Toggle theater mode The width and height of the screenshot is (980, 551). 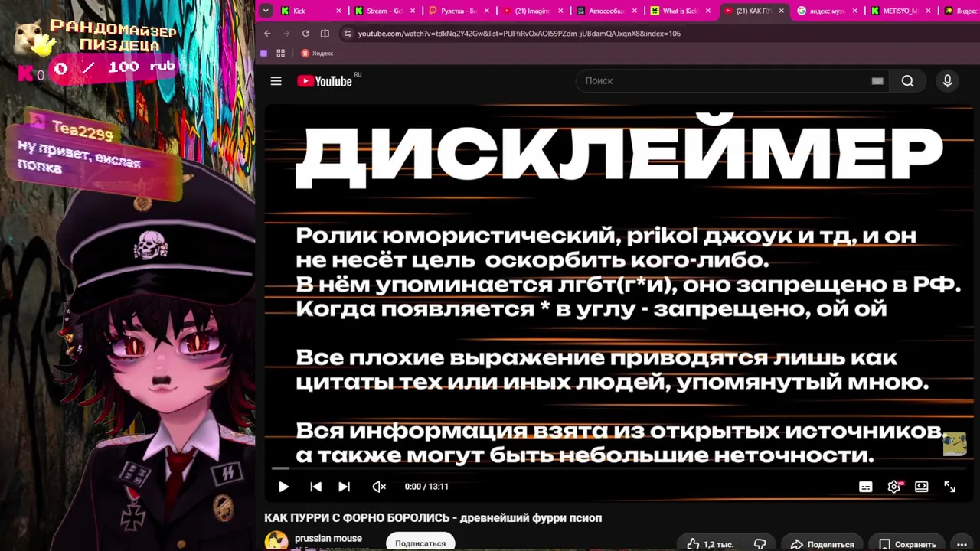click(922, 487)
